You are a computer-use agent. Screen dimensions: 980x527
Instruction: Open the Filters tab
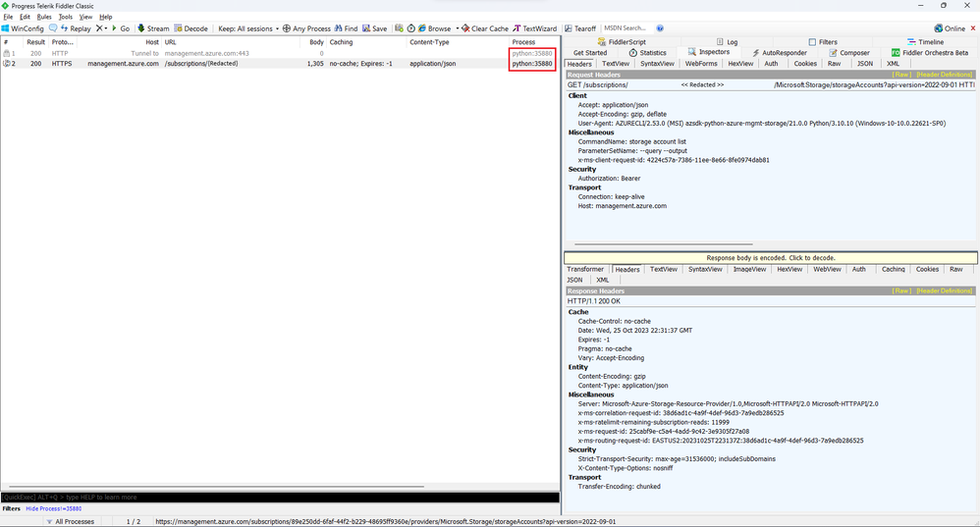click(x=823, y=42)
